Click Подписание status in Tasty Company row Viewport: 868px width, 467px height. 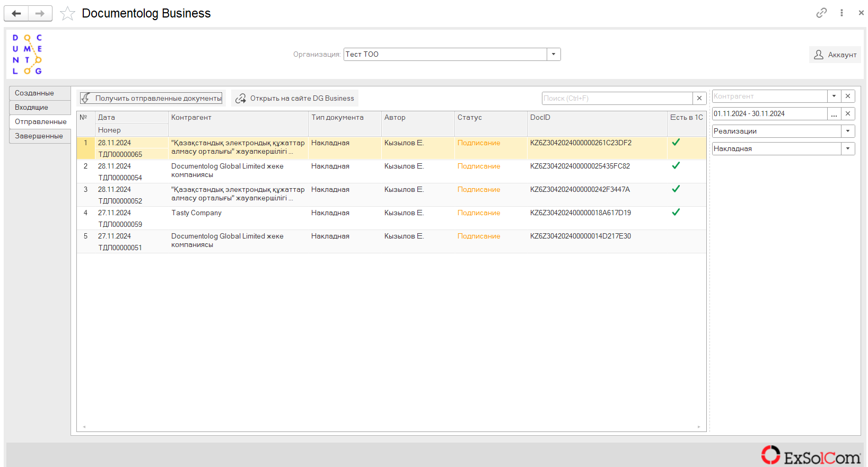[x=479, y=213]
